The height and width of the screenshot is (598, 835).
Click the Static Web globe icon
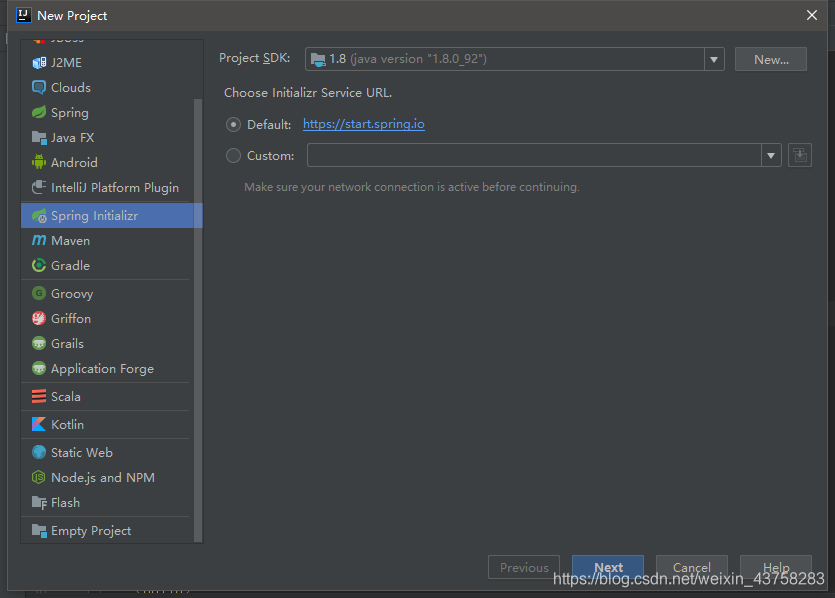39,452
